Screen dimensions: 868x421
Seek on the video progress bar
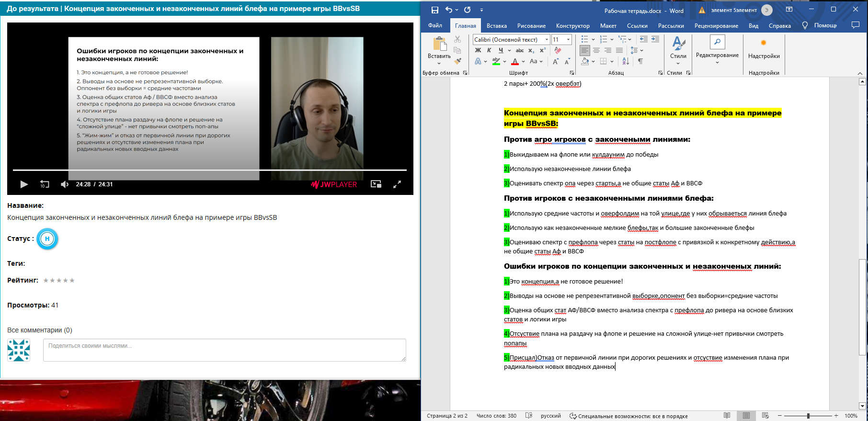209,170
